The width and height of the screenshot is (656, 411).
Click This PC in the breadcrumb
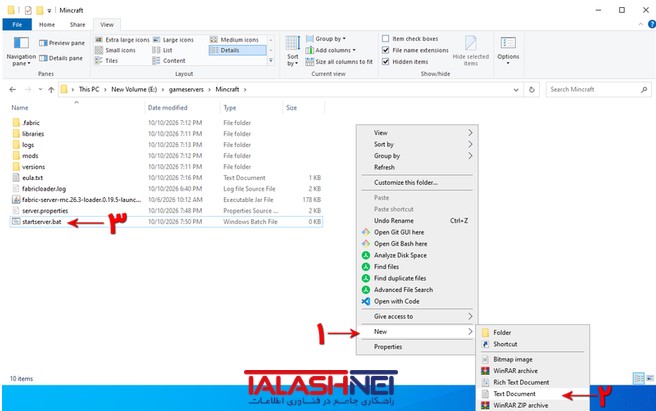pyautogui.click(x=89, y=90)
